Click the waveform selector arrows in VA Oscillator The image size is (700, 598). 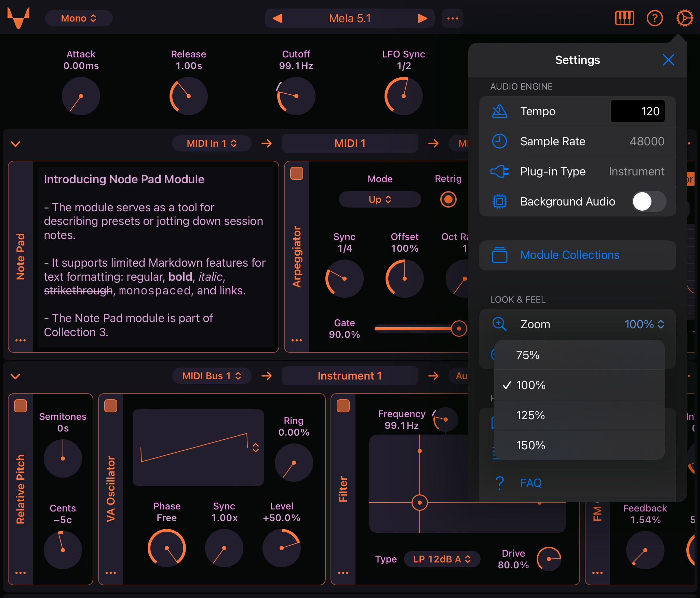(256, 448)
